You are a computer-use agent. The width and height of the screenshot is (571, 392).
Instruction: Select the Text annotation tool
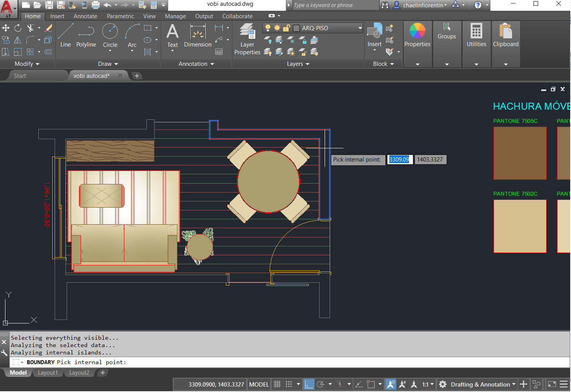click(x=173, y=36)
